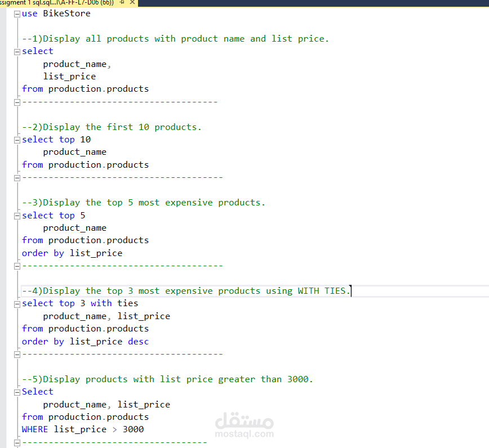The width and height of the screenshot is (489, 448).
Task: Select the sql.sql document tab title
Action: [57, 2]
